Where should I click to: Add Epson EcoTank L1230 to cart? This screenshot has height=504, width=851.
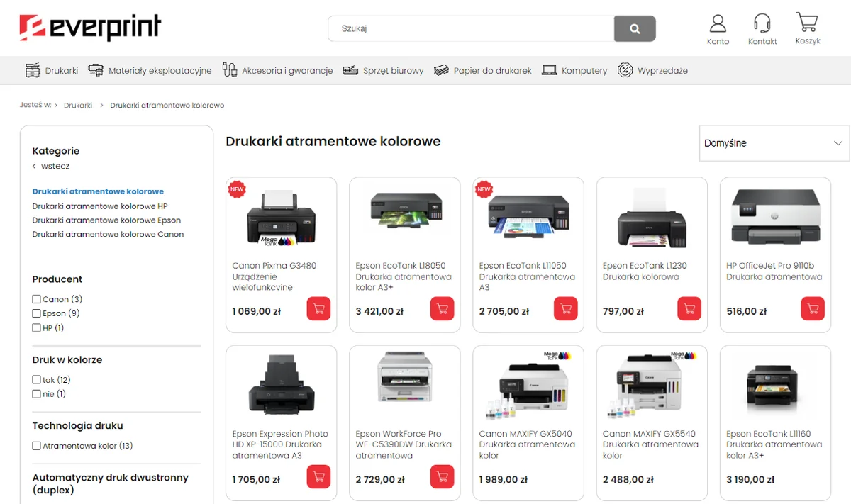pos(689,309)
